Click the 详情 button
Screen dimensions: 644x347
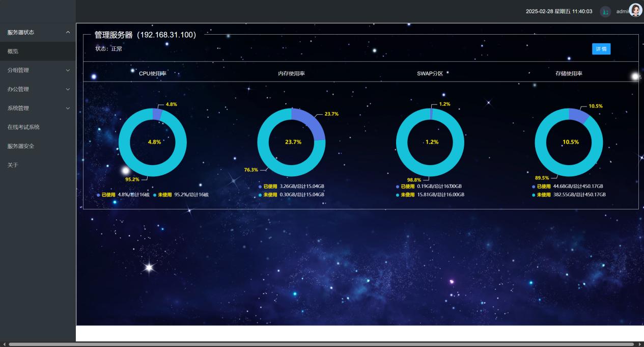pyautogui.click(x=601, y=49)
